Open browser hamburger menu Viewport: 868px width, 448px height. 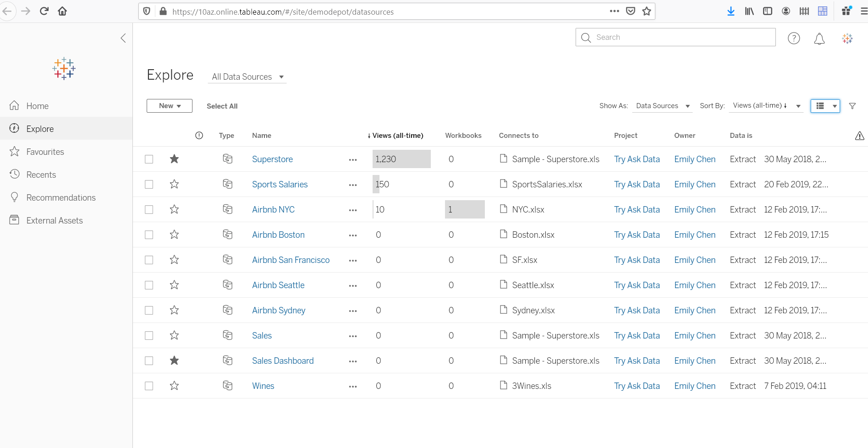click(864, 11)
